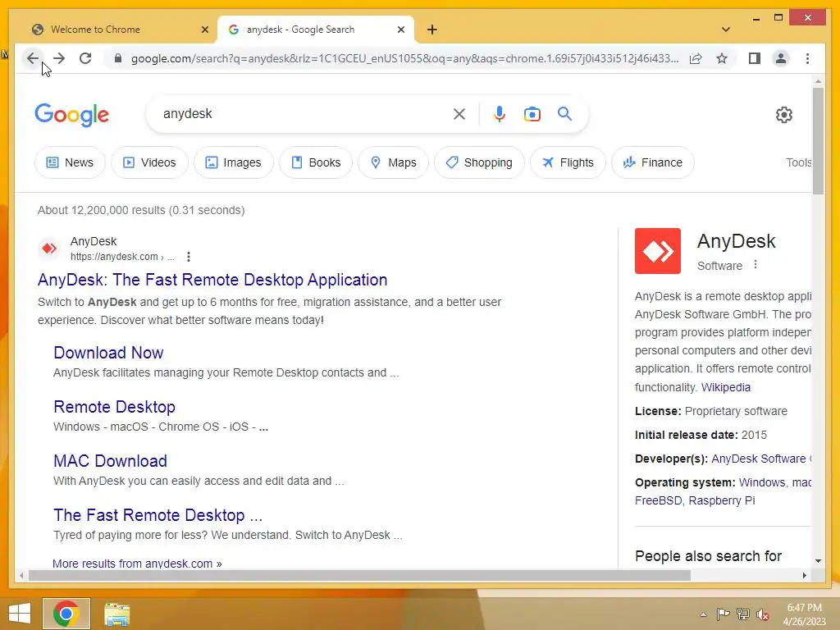Open more options beside Software label
This screenshot has width=840, height=630.
756,264
